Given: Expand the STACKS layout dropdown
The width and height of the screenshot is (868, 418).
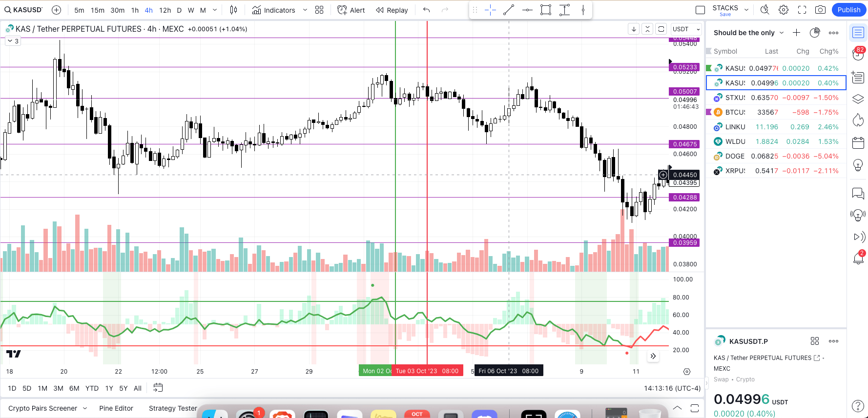Looking at the screenshot, I should tap(746, 10).
